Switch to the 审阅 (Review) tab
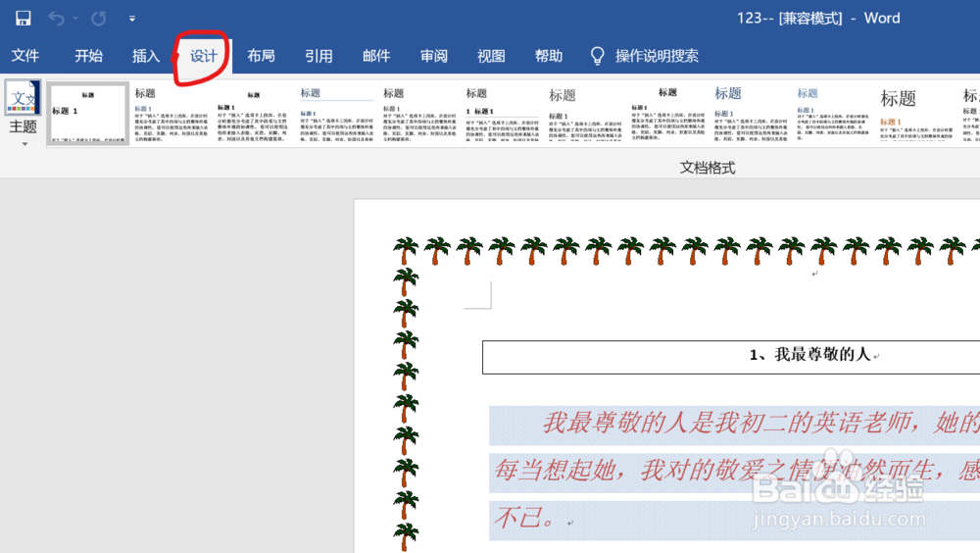This screenshot has height=553, width=980. click(434, 56)
